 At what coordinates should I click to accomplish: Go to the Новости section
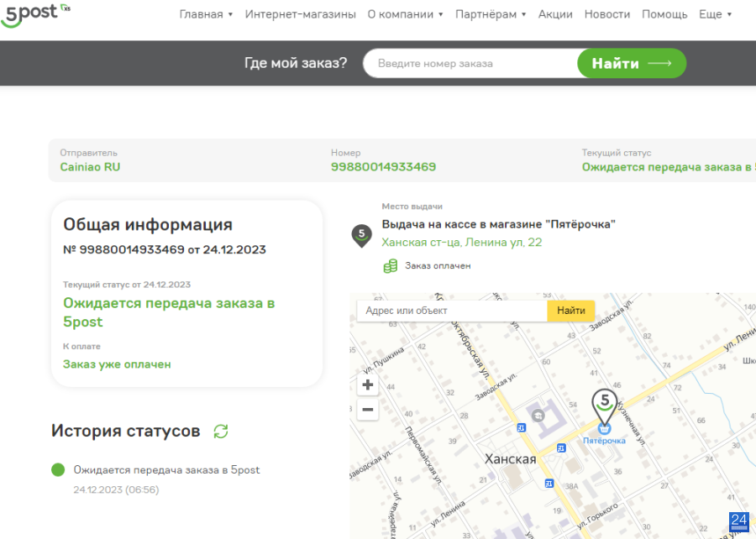[607, 14]
